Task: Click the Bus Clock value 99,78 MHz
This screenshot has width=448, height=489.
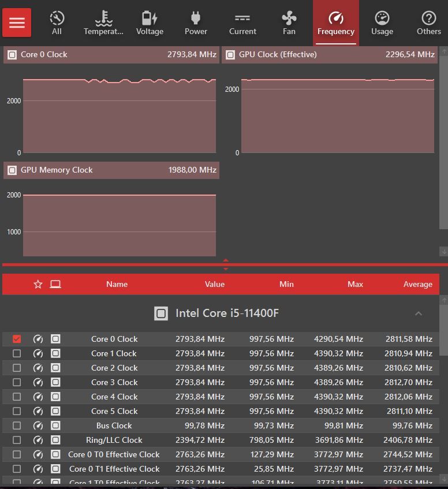Action: click(204, 425)
